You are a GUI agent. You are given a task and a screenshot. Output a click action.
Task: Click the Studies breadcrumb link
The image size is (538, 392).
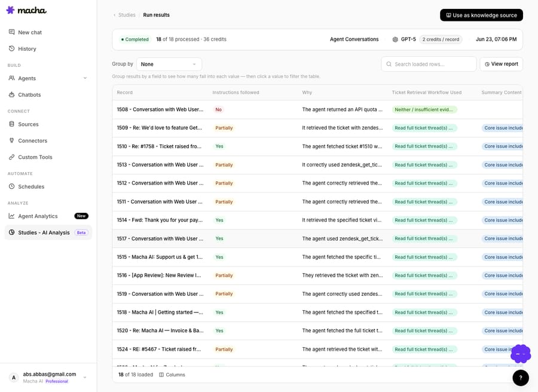[127, 15]
